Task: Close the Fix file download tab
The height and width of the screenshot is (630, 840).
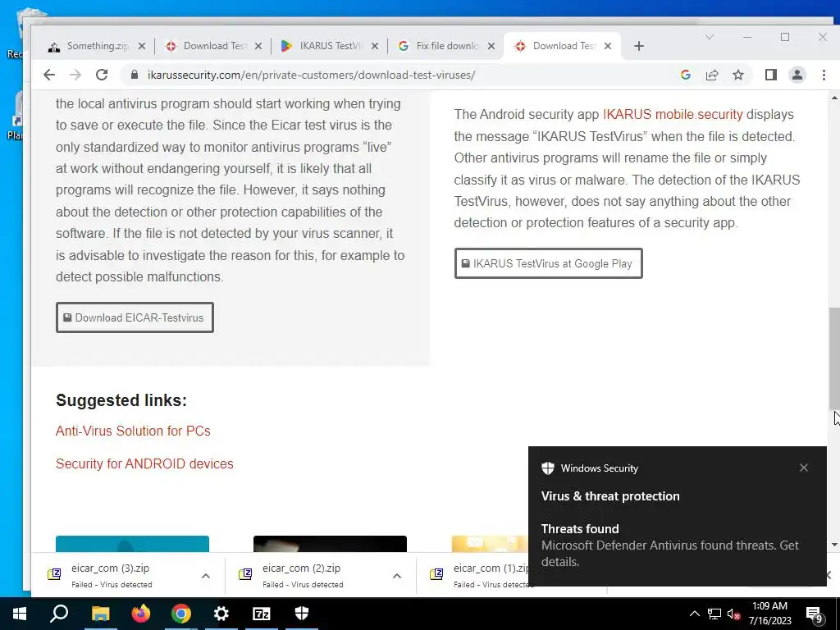Action: 491,46
